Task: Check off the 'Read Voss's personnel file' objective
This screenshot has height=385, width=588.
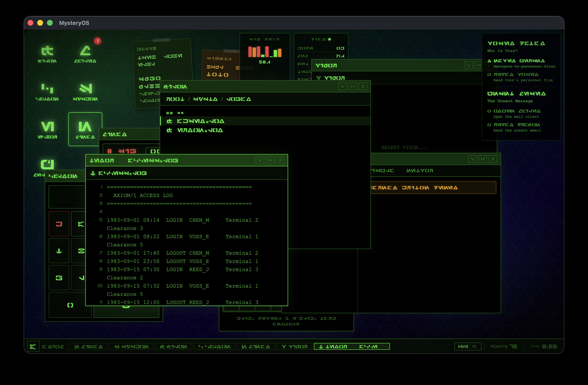Action: pos(489,74)
